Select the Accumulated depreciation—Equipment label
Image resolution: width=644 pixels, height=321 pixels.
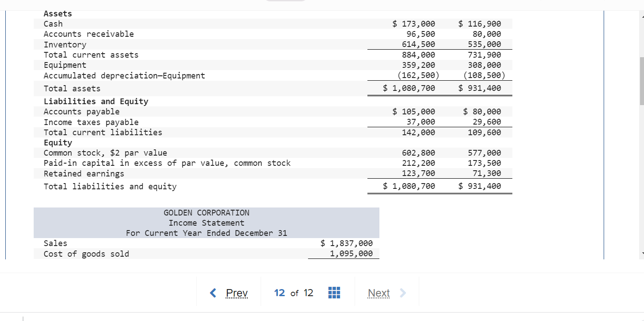(124, 76)
